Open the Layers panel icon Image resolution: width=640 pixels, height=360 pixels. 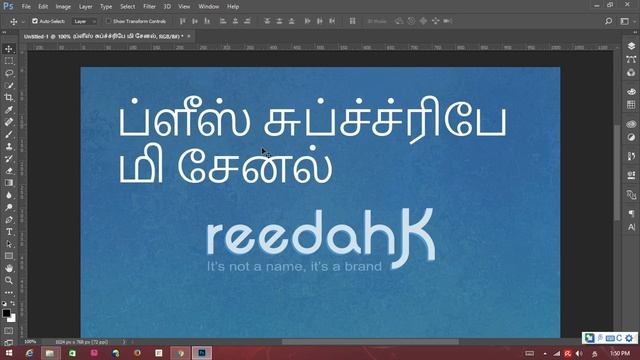tap(631, 46)
